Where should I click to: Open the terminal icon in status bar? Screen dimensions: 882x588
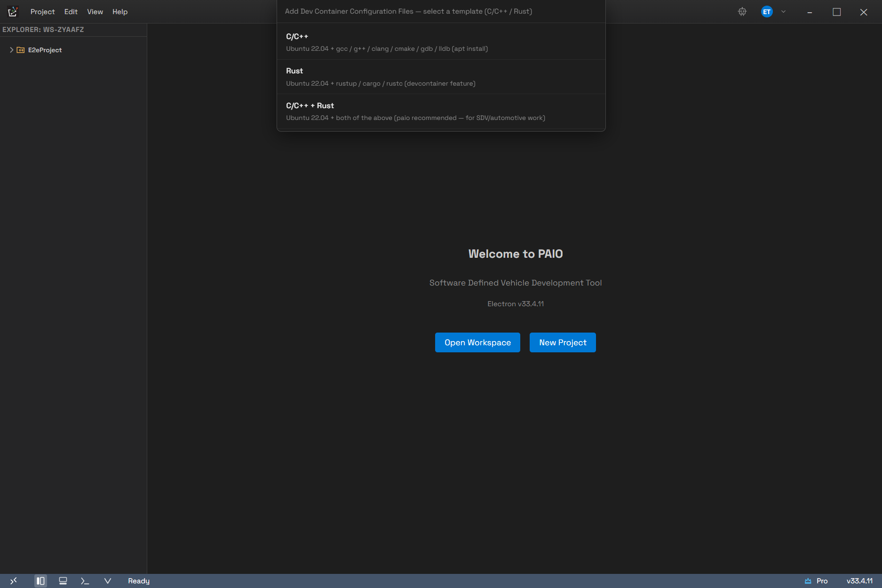pos(85,581)
